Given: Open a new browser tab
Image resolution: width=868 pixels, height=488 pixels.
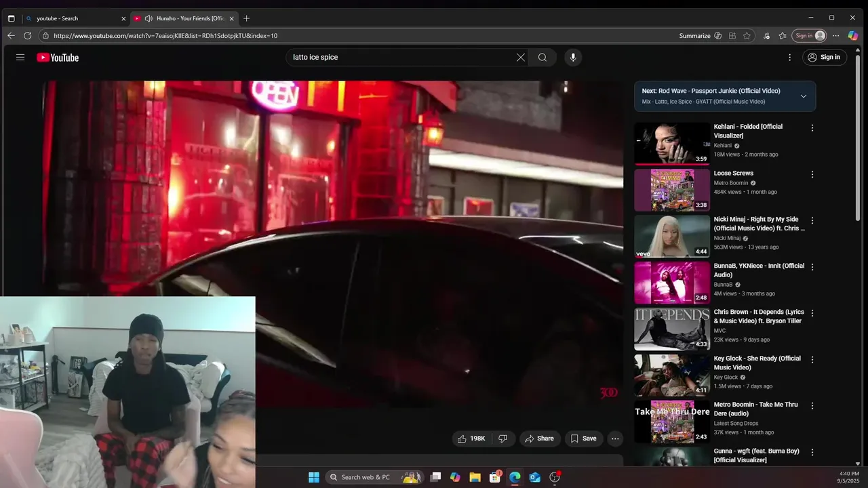Looking at the screenshot, I should coord(246,18).
